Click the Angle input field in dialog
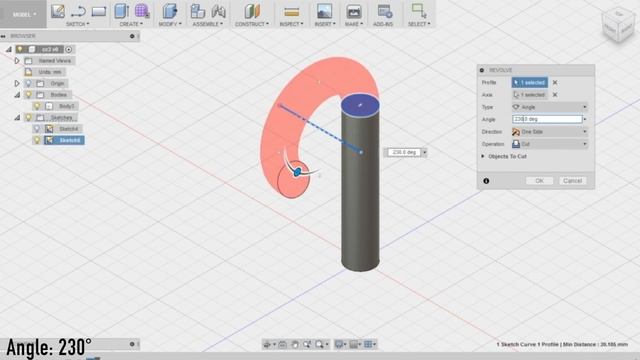Viewport: 640px width, 360px height. click(x=547, y=119)
